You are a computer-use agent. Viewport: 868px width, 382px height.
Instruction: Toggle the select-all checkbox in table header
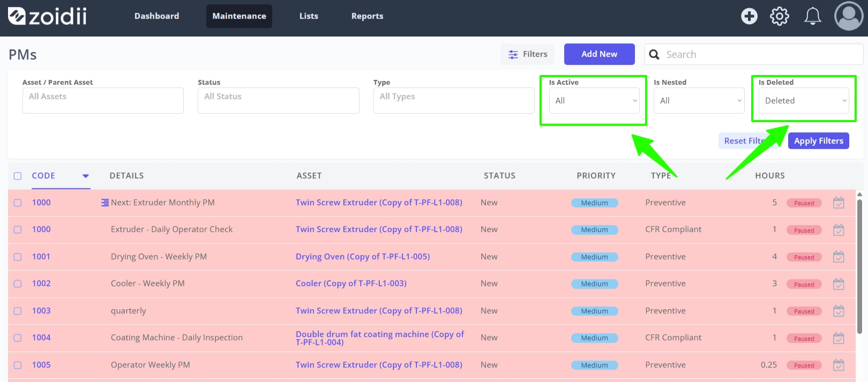pos(18,176)
